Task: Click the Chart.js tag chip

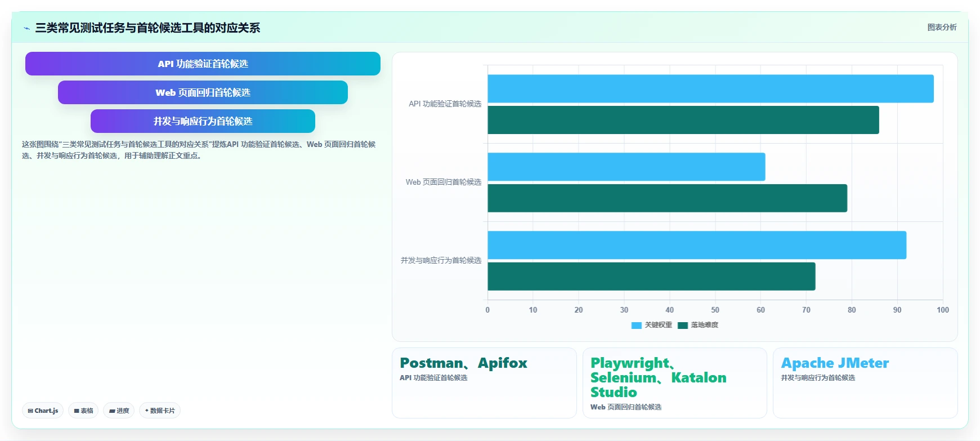Action: click(43, 411)
